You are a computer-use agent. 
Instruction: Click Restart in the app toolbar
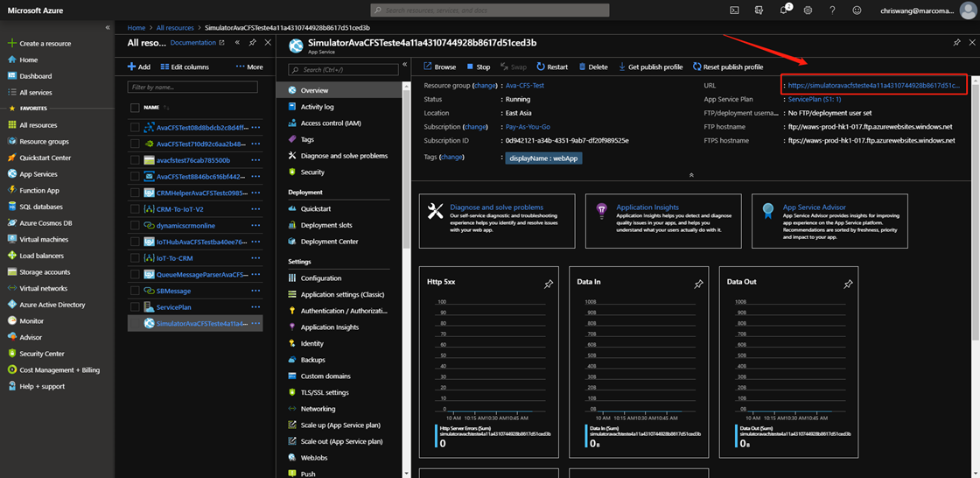pyautogui.click(x=552, y=67)
